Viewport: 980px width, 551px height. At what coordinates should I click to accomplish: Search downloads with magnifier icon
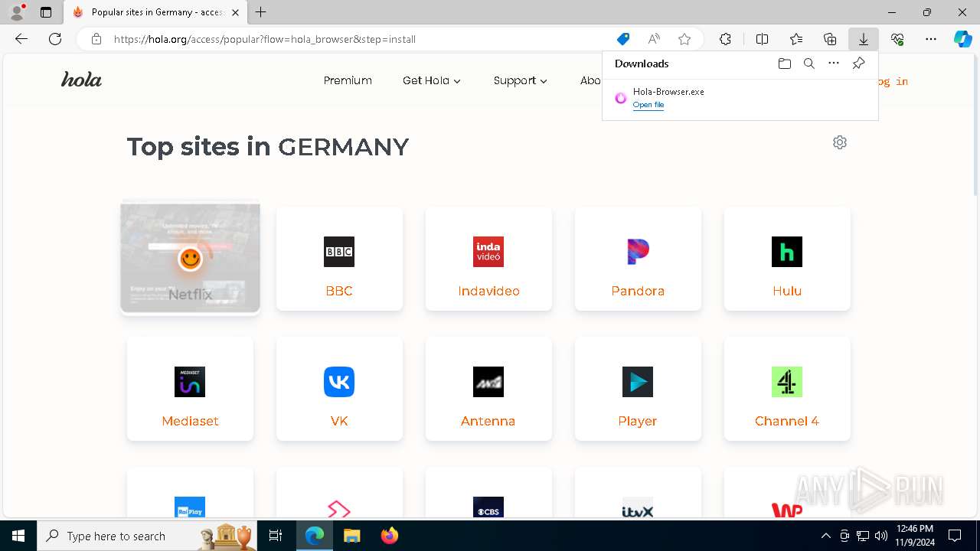click(x=809, y=64)
